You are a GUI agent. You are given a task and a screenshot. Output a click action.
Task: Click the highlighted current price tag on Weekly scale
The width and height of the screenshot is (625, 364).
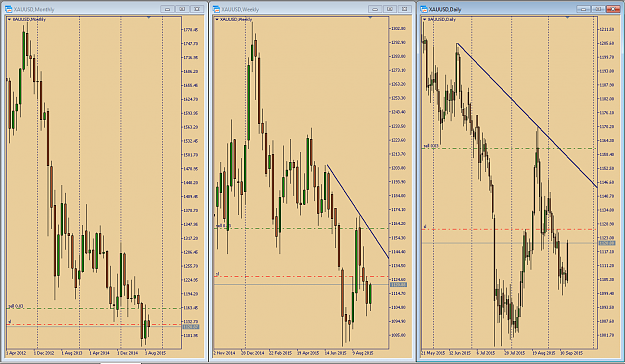click(x=398, y=284)
